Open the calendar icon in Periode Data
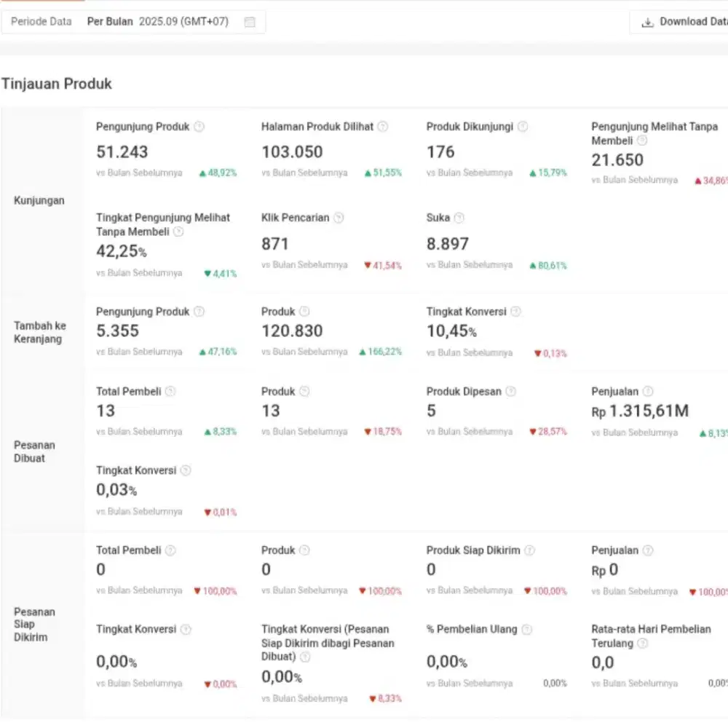This screenshot has width=728, height=728. click(x=250, y=22)
